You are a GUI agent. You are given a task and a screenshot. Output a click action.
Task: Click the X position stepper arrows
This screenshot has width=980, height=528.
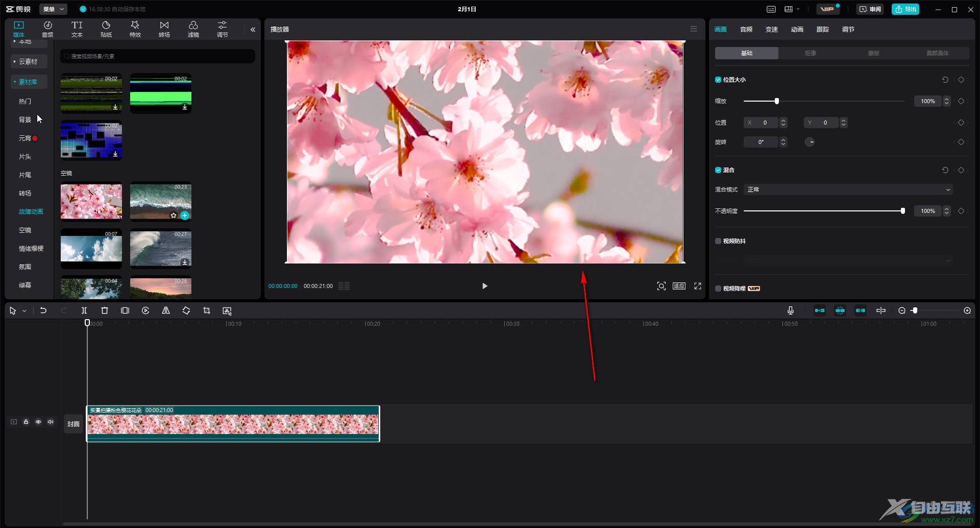(783, 123)
